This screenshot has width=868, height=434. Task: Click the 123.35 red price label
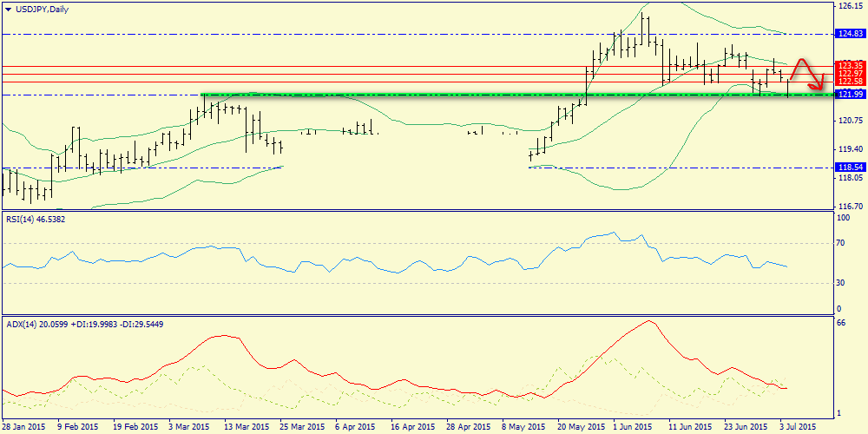coord(849,65)
